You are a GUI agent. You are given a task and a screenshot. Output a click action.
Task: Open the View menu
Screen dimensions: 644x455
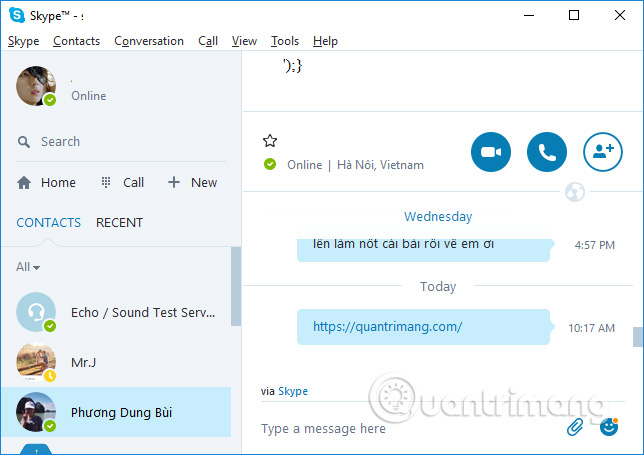244,41
